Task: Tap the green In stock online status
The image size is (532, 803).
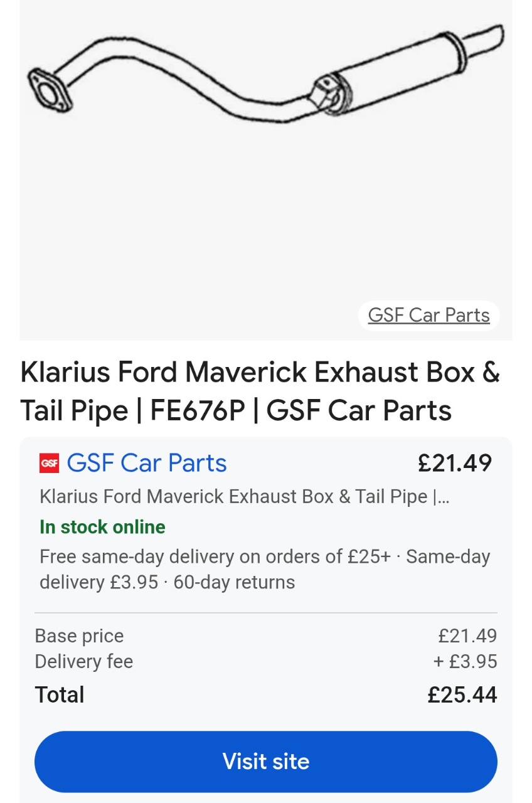Action: [102, 527]
